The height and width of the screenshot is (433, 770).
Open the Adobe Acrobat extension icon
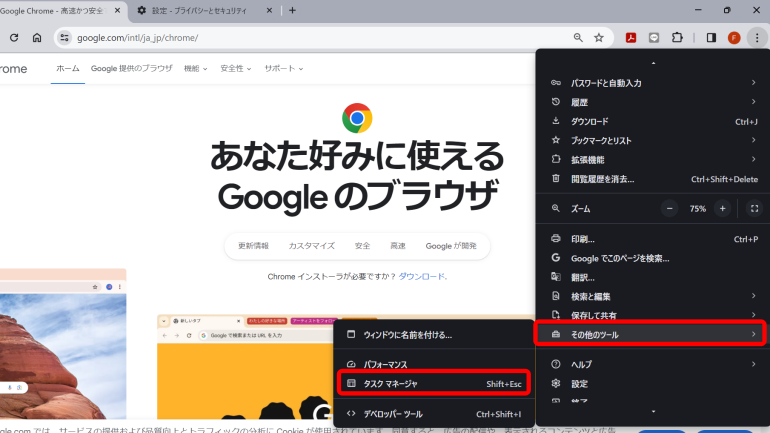[x=631, y=38]
